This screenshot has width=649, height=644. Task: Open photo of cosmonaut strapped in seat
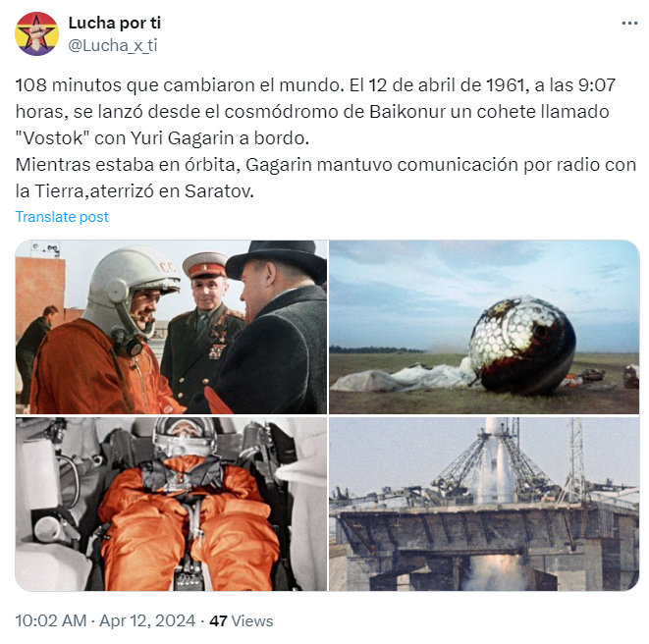tap(171, 504)
